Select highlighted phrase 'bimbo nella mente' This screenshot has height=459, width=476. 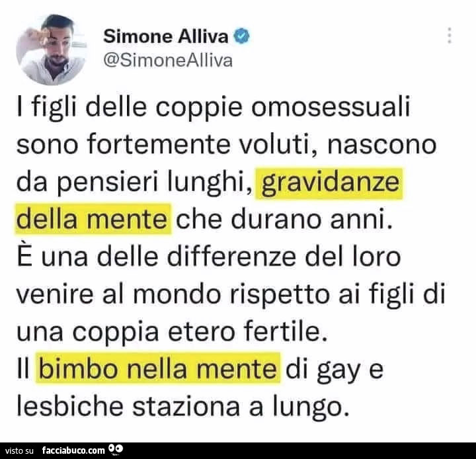click(158, 368)
